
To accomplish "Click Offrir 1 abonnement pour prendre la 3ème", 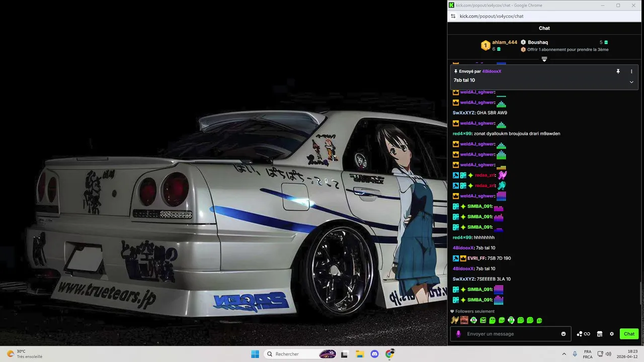I will (568, 50).
